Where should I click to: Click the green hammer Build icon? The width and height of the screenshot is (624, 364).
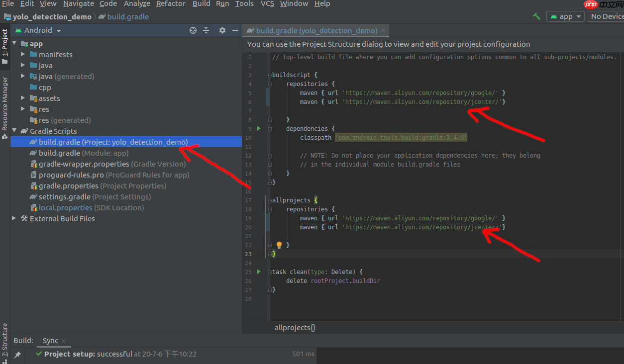pos(536,16)
